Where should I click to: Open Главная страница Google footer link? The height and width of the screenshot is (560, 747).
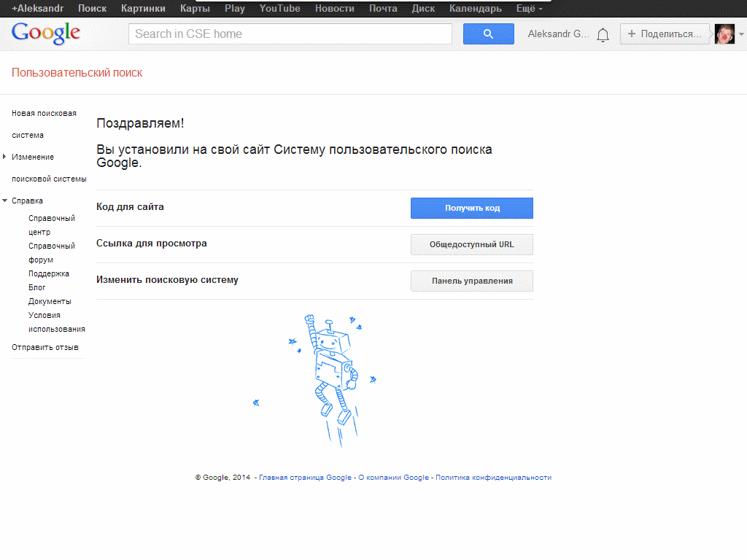[x=306, y=477]
